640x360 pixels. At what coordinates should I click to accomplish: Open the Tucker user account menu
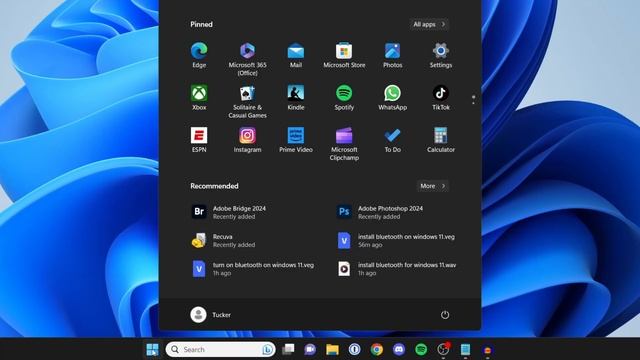pyautogui.click(x=211, y=315)
